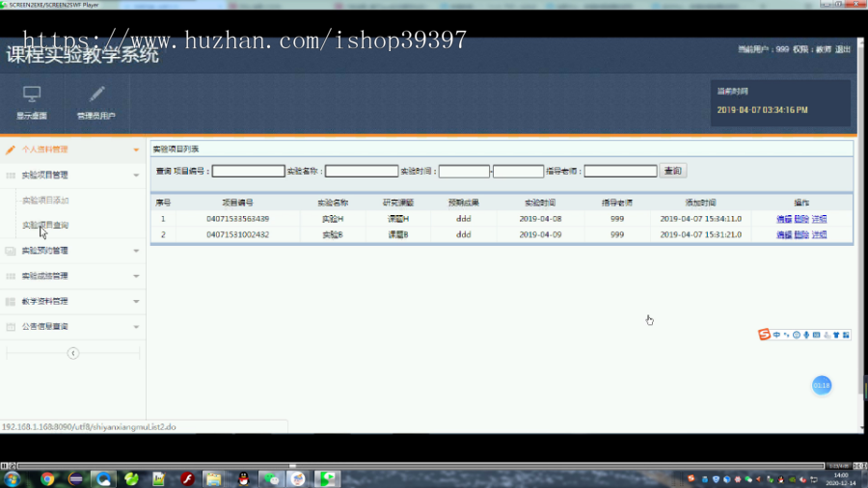Click the 课程实验教学系统 title
This screenshot has width=868, height=488.
coord(83,55)
